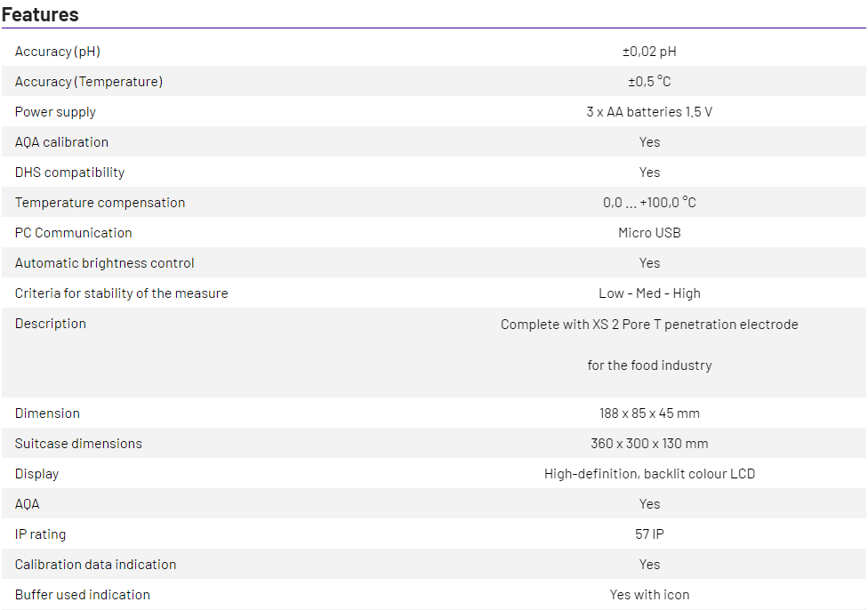Click Yes value for DHS compatibility
The width and height of the screenshot is (868, 610).
(649, 173)
